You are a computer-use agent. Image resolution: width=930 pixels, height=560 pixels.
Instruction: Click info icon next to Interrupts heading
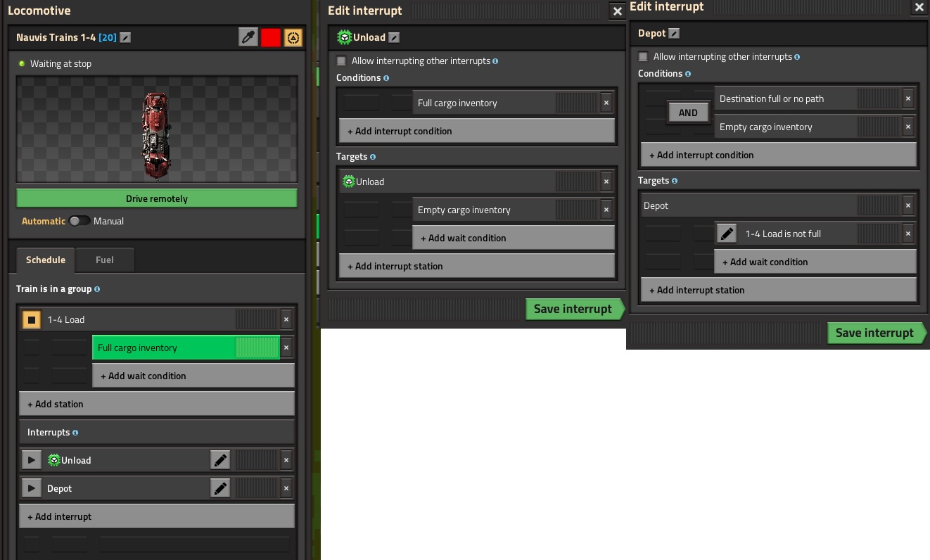click(x=75, y=433)
